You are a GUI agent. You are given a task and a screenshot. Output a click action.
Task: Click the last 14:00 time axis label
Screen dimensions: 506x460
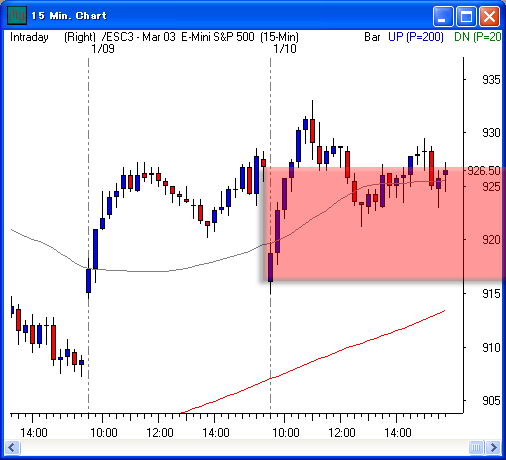click(x=398, y=433)
